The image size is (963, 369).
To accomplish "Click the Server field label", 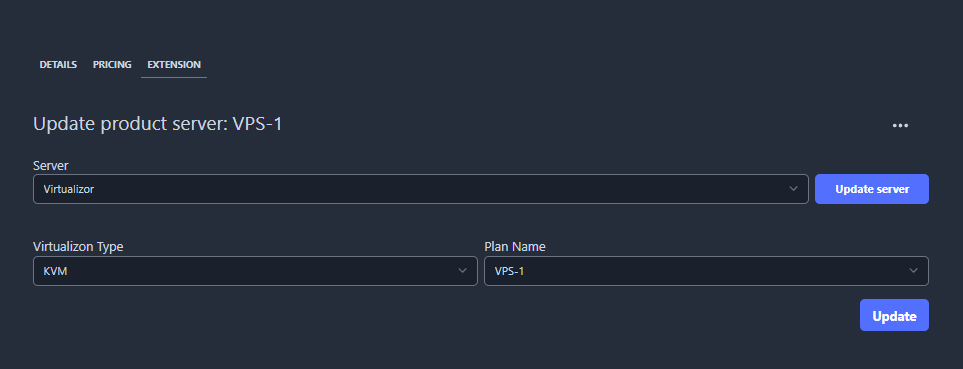I will (51, 166).
